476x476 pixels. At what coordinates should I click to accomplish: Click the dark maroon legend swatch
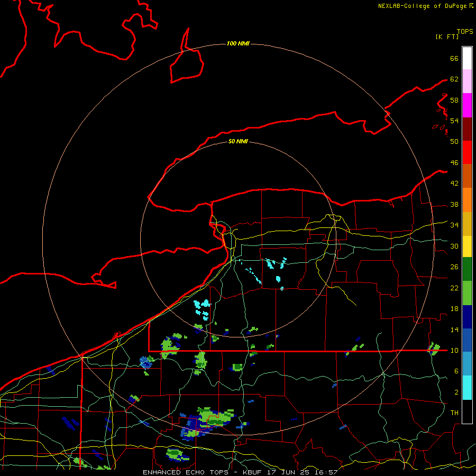point(467,129)
